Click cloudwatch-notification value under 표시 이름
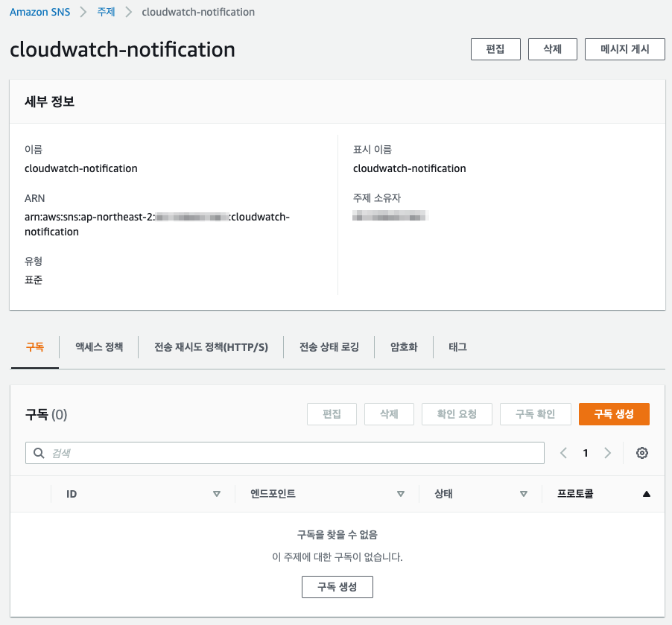This screenshot has height=625, width=672. click(409, 168)
